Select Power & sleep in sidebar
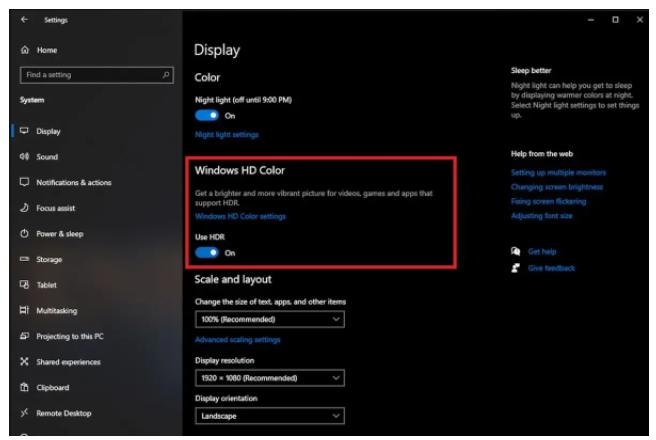Image resolution: width=656 pixels, height=440 pixels. 59,234
